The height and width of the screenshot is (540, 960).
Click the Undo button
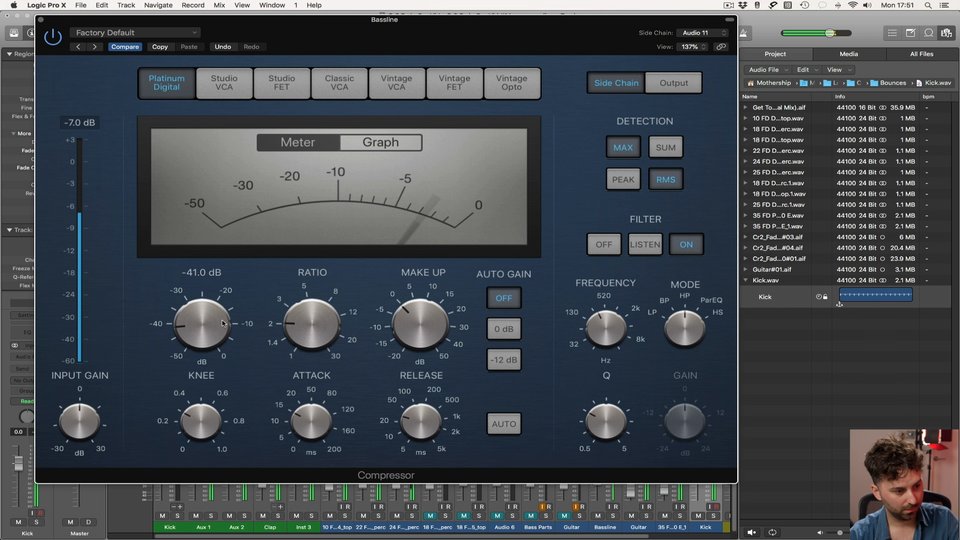click(223, 47)
